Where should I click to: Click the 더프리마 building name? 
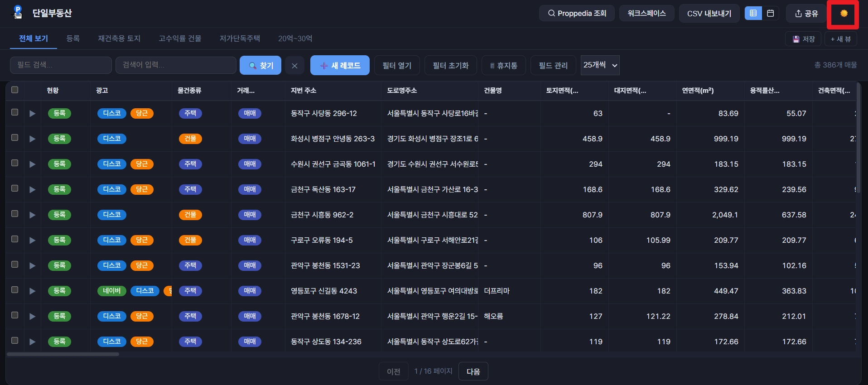click(497, 291)
